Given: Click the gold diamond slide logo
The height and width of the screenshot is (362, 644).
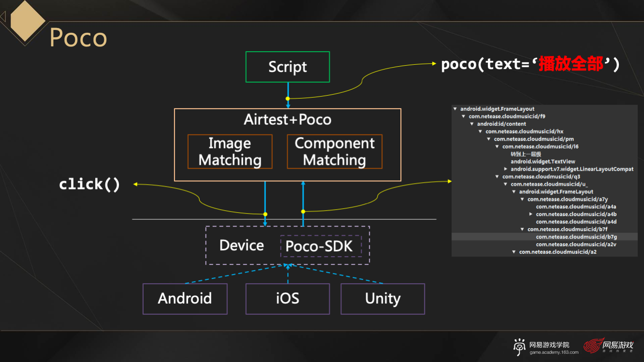Looking at the screenshot, I should 27,19.
